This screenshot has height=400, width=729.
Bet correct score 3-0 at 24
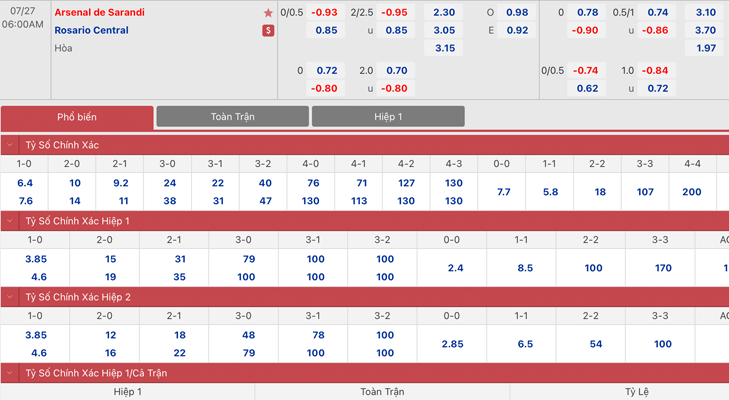(169, 183)
